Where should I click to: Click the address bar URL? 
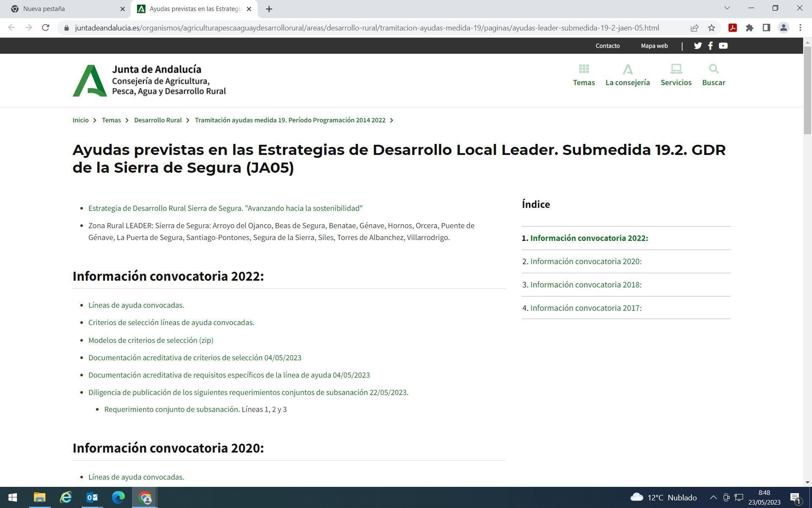(367, 28)
